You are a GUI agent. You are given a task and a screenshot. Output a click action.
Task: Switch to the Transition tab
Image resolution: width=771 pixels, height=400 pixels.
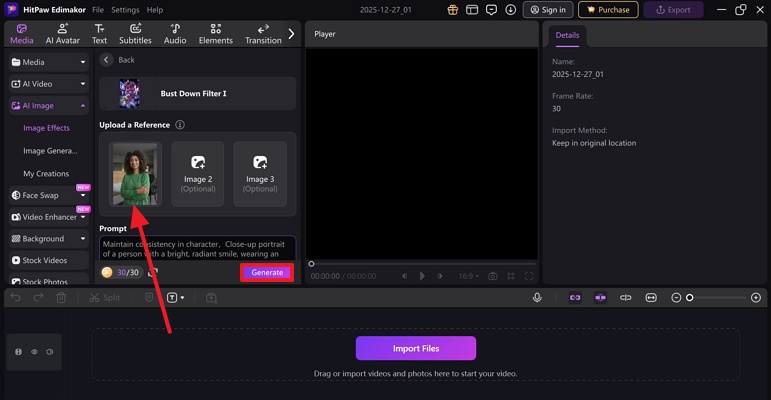click(x=263, y=34)
